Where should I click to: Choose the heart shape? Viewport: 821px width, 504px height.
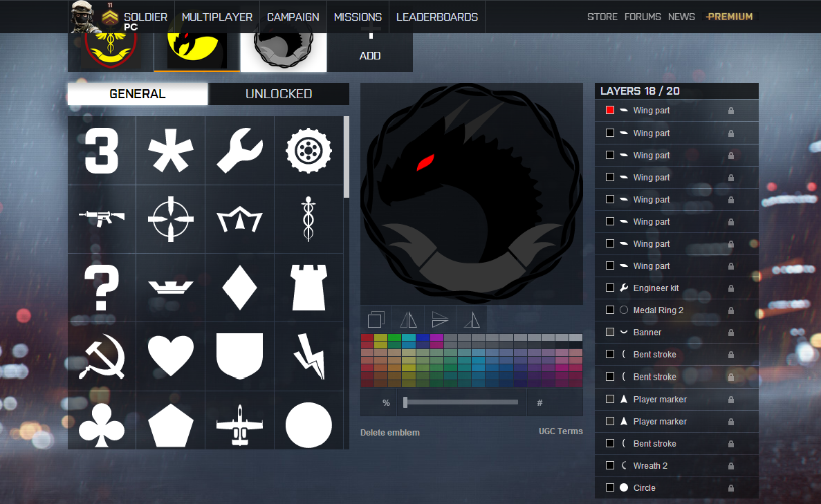pyautogui.click(x=170, y=356)
